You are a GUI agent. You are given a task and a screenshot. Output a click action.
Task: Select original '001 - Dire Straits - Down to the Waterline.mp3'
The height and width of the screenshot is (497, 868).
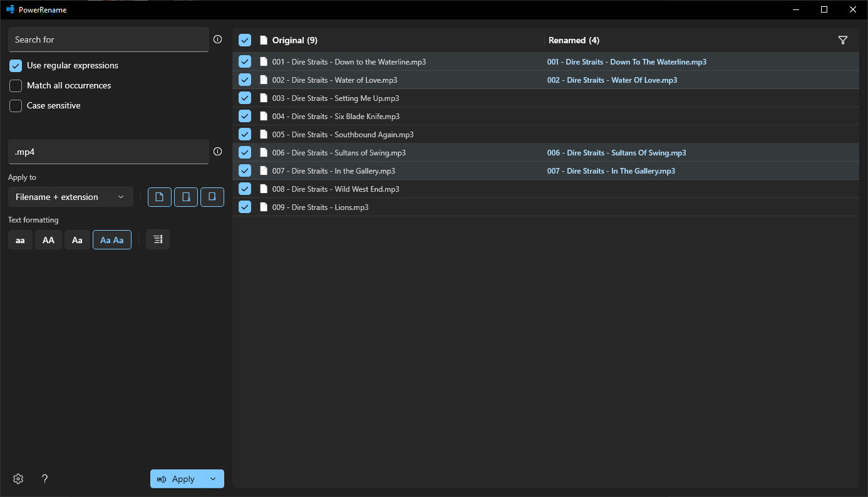(349, 62)
